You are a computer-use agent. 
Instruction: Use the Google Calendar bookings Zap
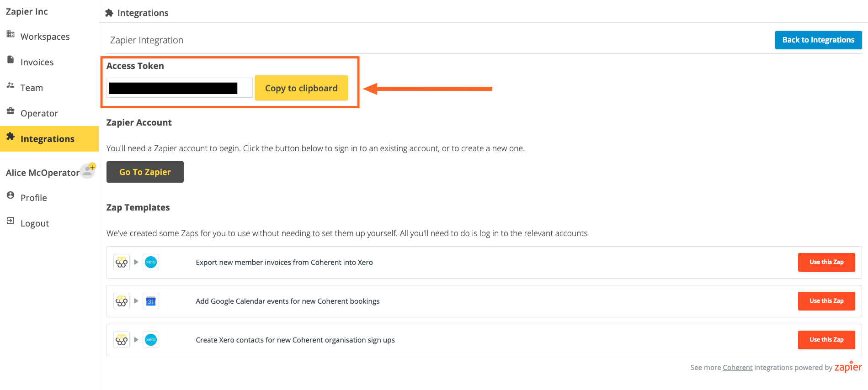(826, 301)
